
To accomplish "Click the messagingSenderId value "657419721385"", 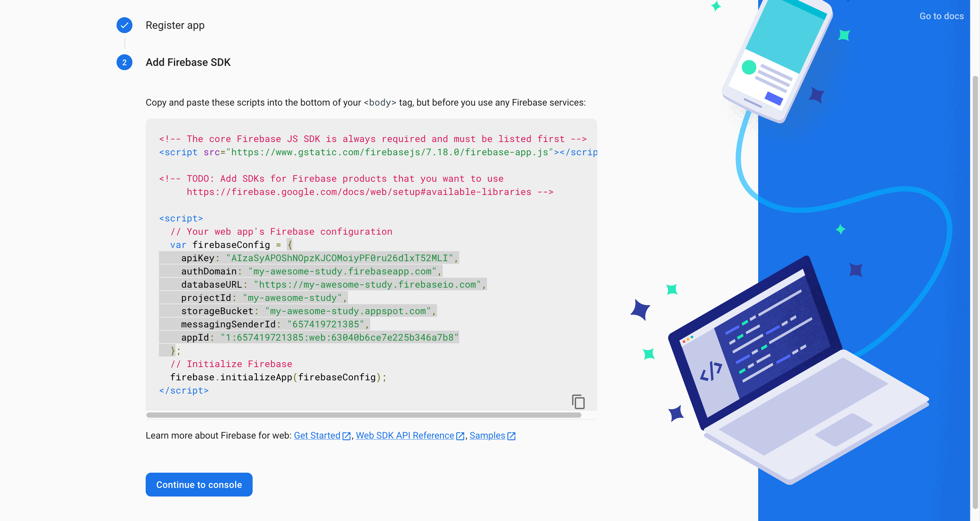I will [326, 324].
